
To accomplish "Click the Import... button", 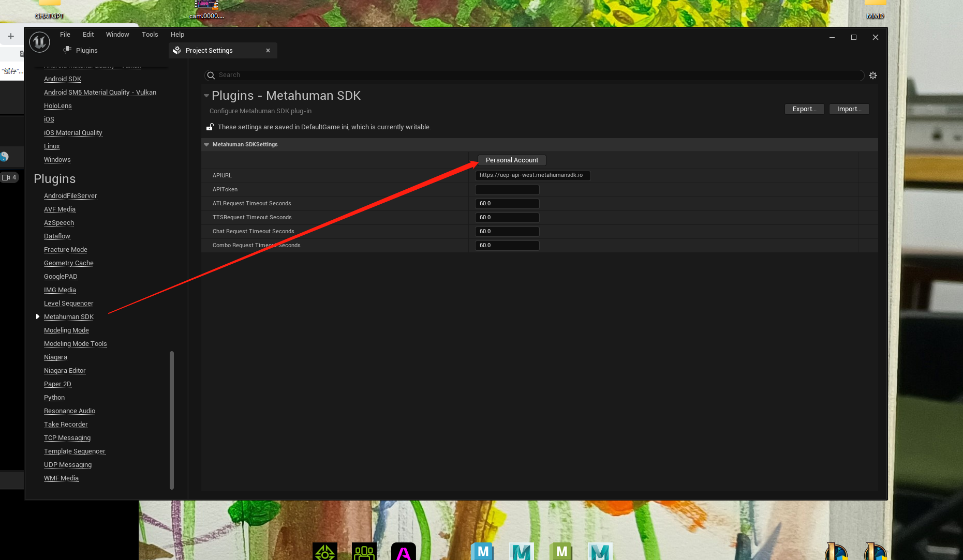I will point(849,109).
